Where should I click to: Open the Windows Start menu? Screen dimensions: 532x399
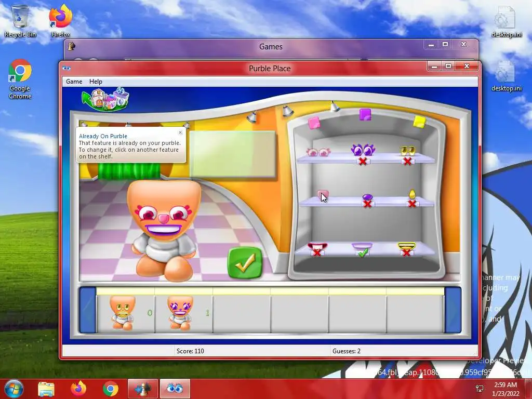pyautogui.click(x=14, y=389)
